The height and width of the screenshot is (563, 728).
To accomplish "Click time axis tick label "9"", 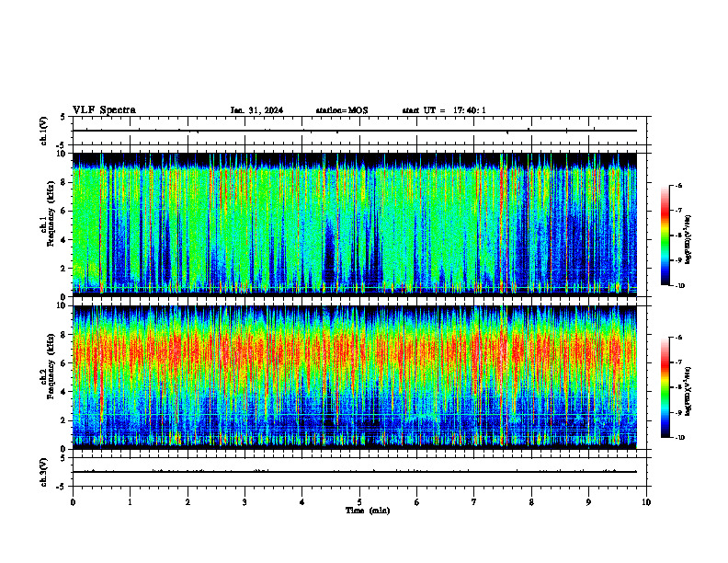I will pyautogui.click(x=588, y=502).
